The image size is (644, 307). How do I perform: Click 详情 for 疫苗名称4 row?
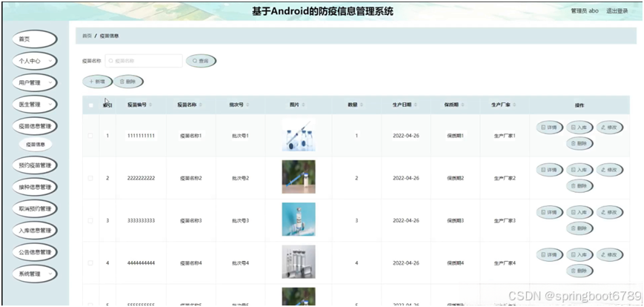coord(550,255)
